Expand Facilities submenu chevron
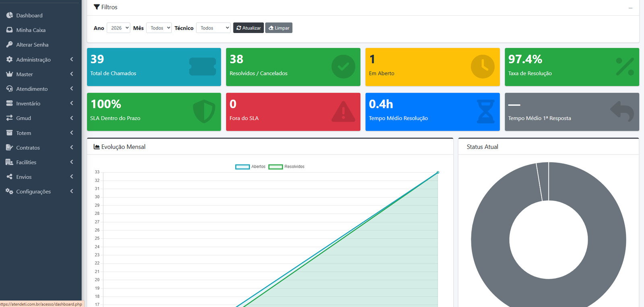The width and height of the screenshot is (644, 307). (72, 162)
